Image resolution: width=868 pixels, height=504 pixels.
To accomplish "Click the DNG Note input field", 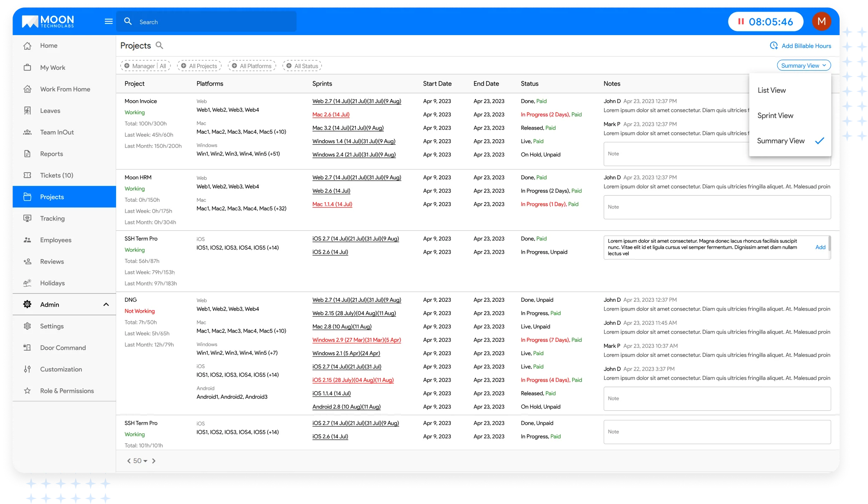I will pos(717,399).
